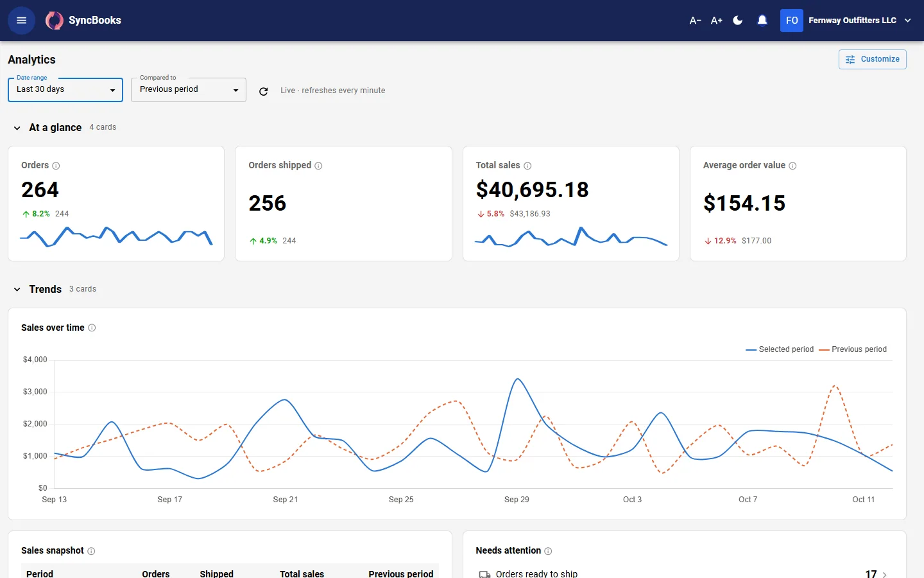Click the Analytics page heading
Image resolution: width=924 pixels, height=578 pixels.
pyautogui.click(x=31, y=60)
